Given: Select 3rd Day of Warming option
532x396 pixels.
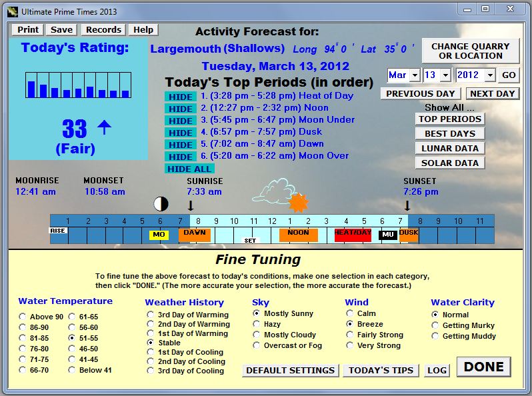Looking at the screenshot, I should (150, 315).
